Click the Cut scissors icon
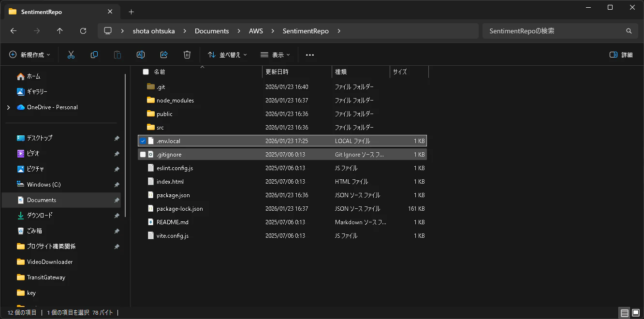The height and width of the screenshot is (319, 644). pos(71,55)
